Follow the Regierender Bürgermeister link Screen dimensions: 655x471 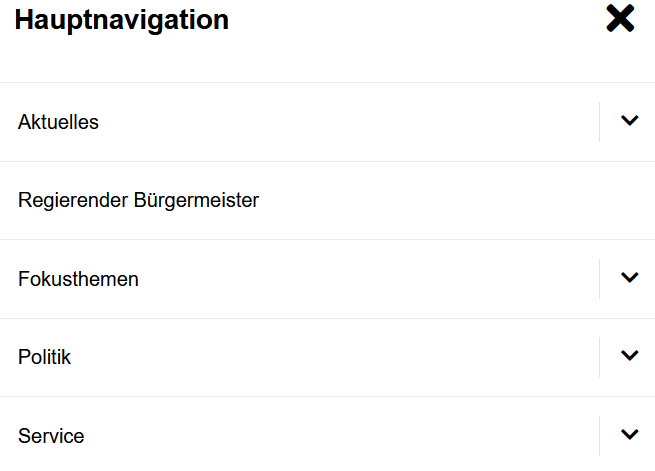tap(138, 200)
